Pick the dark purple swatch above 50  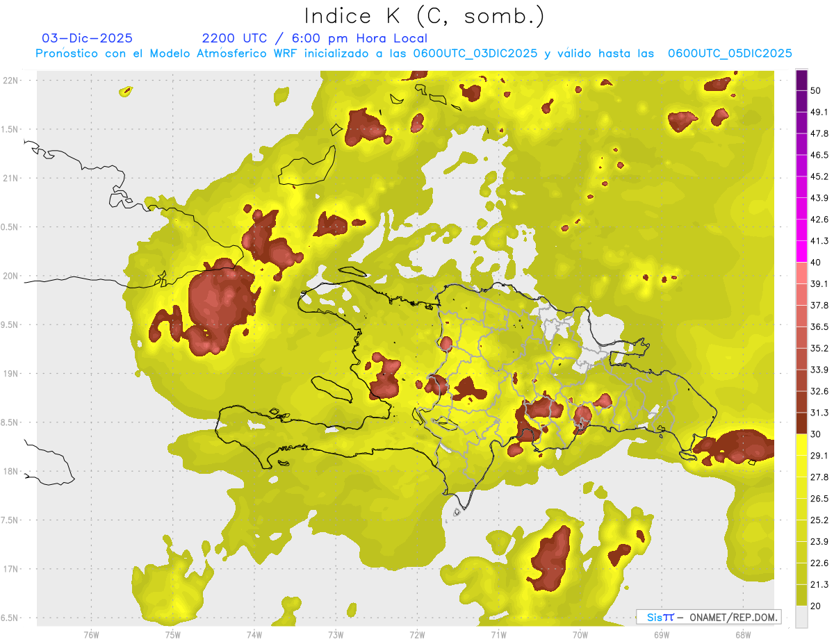(x=801, y=80)
